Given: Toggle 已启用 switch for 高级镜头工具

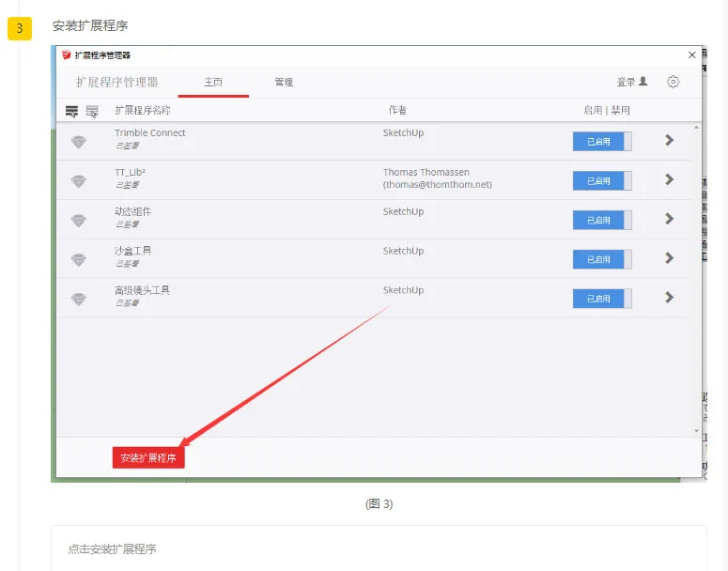Looking at the screenshot, I should click(602, 299).
